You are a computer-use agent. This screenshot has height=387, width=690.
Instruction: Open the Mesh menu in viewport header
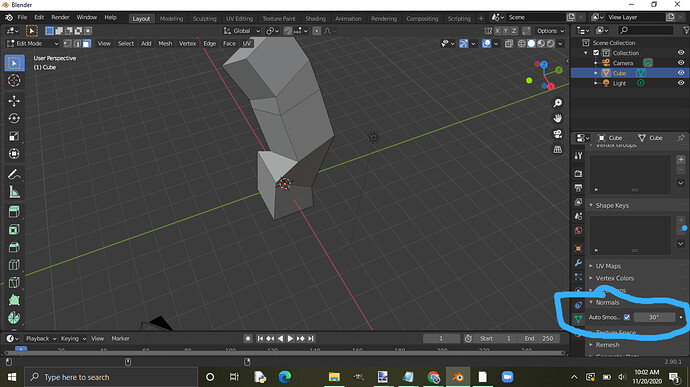click(x=165, y=44)
